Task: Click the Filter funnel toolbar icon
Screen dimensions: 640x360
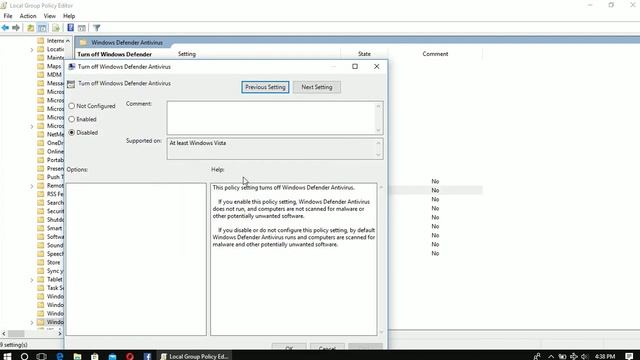Action: click(97, 28)
